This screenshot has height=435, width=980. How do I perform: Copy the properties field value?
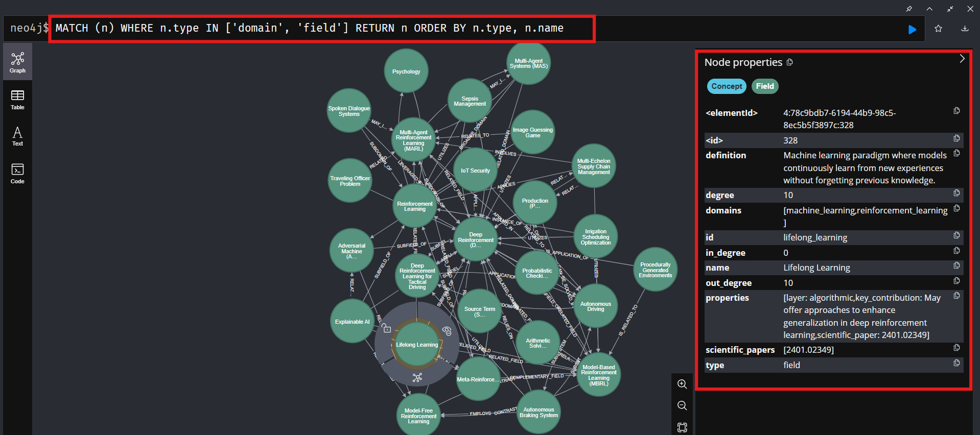coord(956,296)
